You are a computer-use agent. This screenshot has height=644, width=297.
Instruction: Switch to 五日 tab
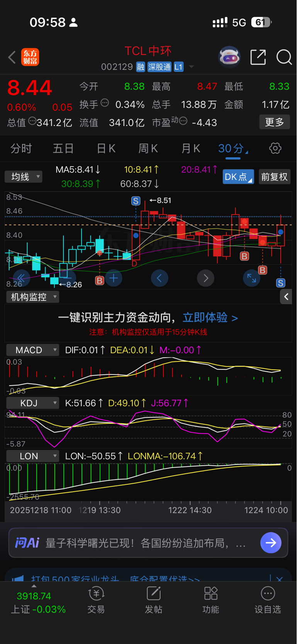click(x=63, y=149)
